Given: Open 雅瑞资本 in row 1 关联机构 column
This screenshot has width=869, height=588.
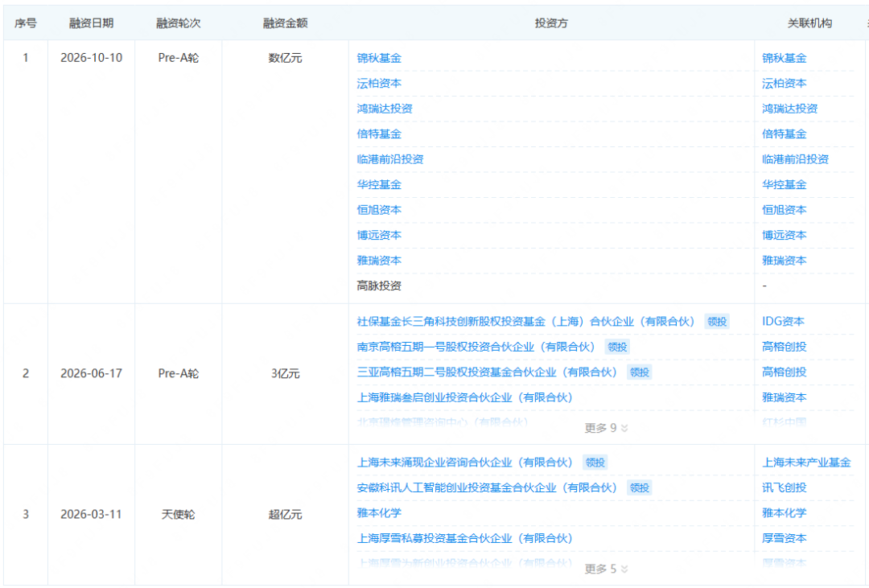Looking at the screenshot, I should point(785,261).
